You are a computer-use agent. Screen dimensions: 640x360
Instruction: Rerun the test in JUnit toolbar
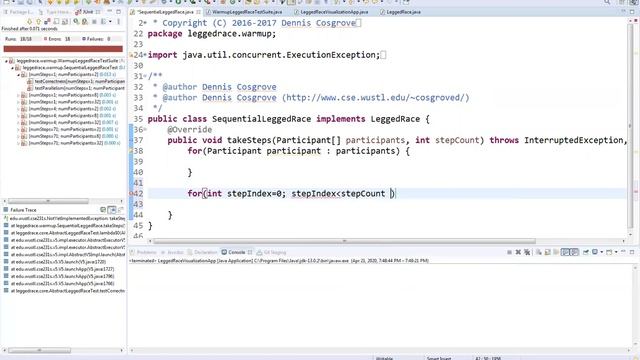coord(76,21)
